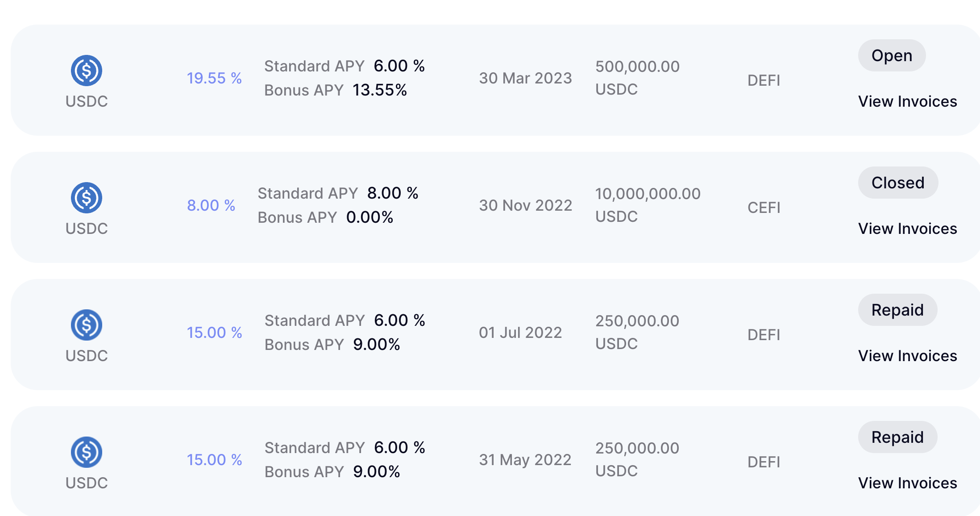This screenshot has height=516, width=980.
Task: Click the 8.00 % total APY value
Action: 211,206
